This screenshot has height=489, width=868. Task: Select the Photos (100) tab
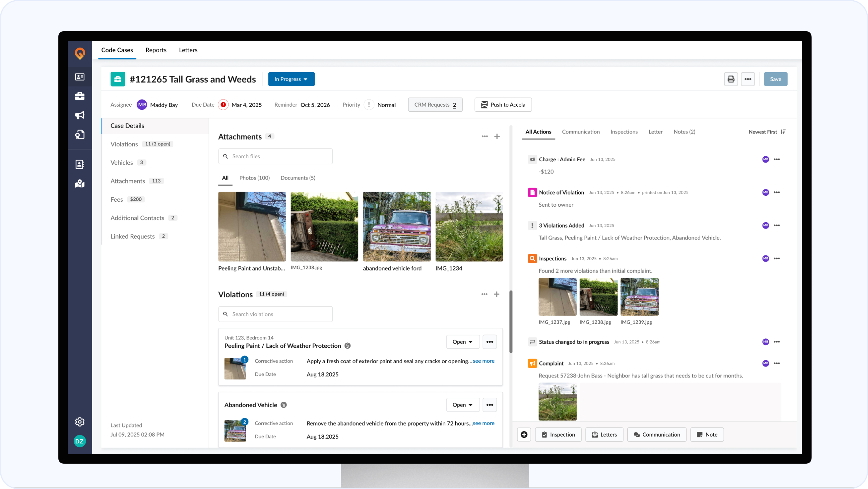254,178
